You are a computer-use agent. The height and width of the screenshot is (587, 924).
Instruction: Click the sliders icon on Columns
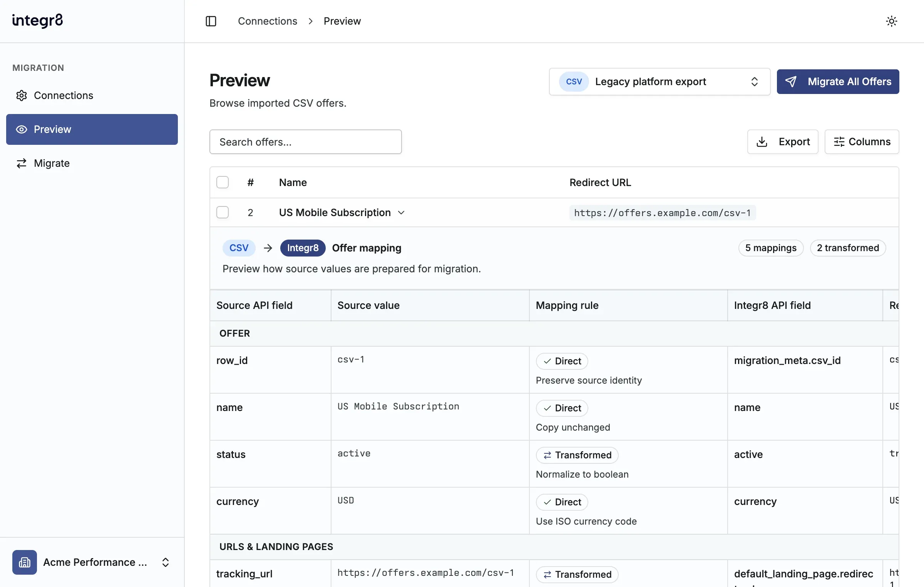[x=839, y=142]
